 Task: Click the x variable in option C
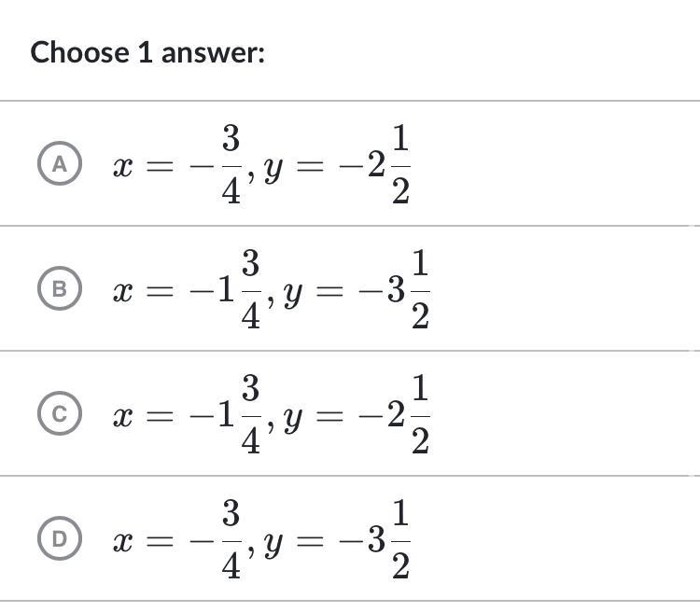pos(123,418)
